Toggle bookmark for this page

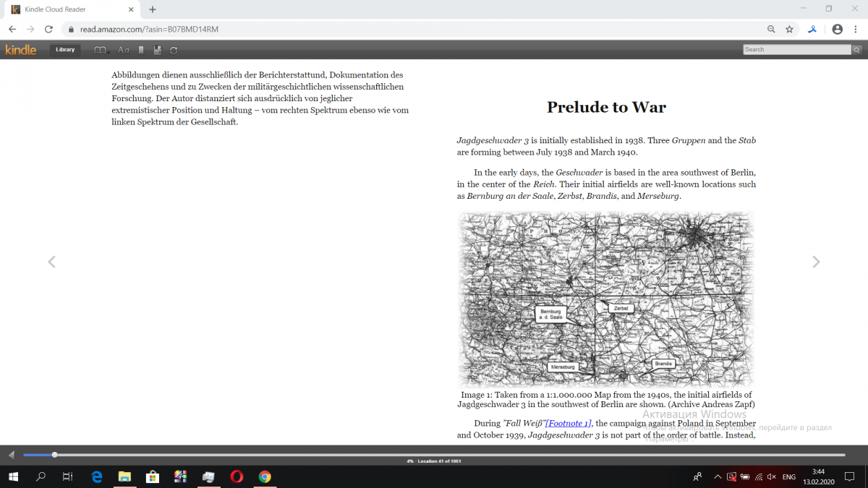tap(141, 50)
